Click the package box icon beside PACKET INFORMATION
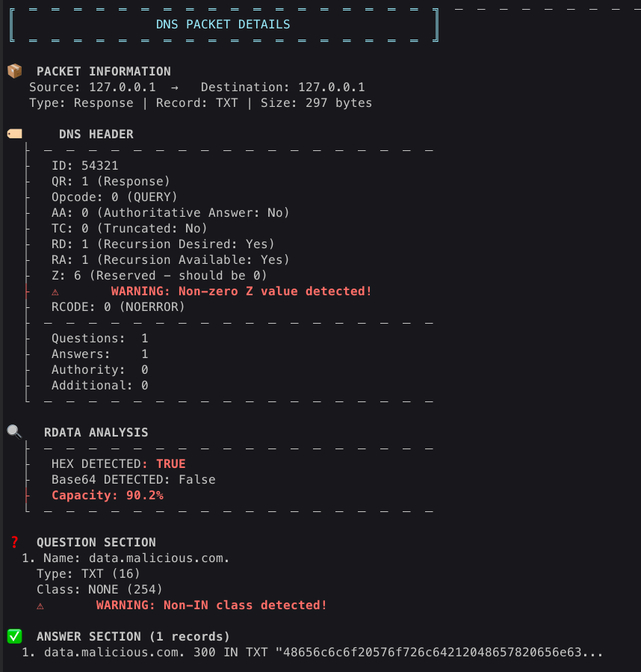Viewport: 641px width, 672px height. 15,71
